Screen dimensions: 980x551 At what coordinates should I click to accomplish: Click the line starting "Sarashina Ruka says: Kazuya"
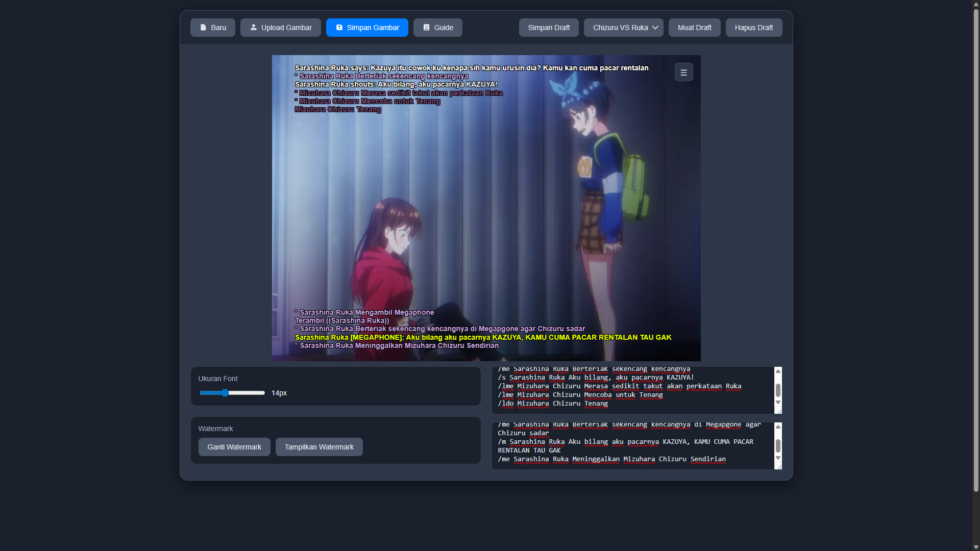point(472,68)
